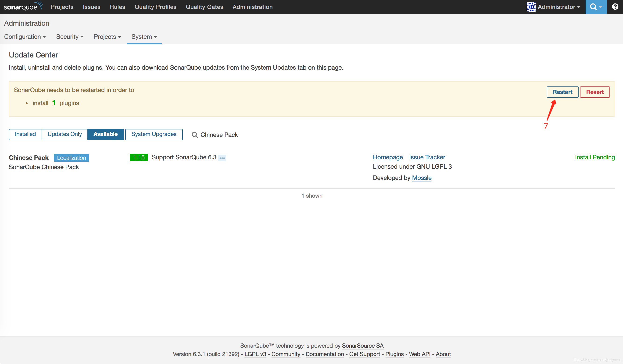Click the '1 shown' count text
Screen dimensions: 623x364
point(312,196)
